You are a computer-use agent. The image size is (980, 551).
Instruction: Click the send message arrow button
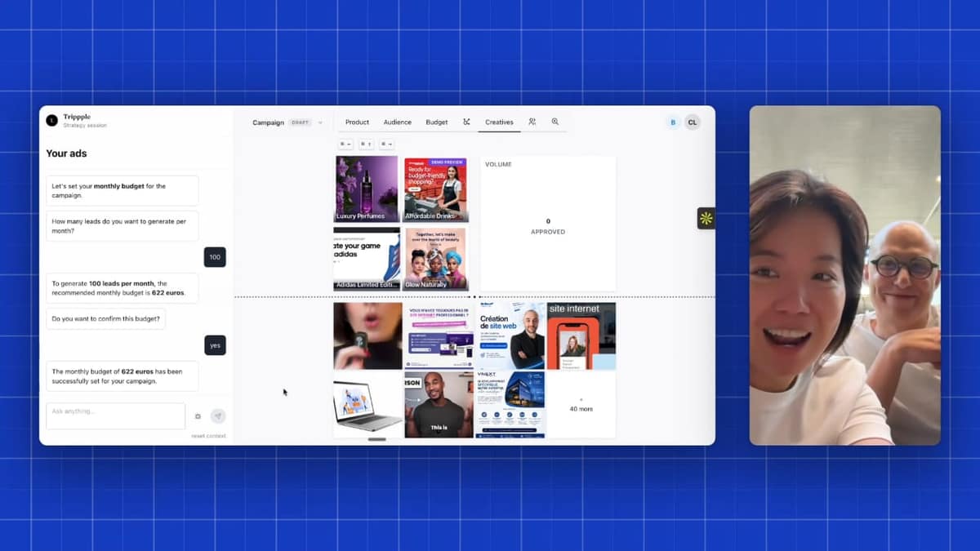[x=217, y=415]
